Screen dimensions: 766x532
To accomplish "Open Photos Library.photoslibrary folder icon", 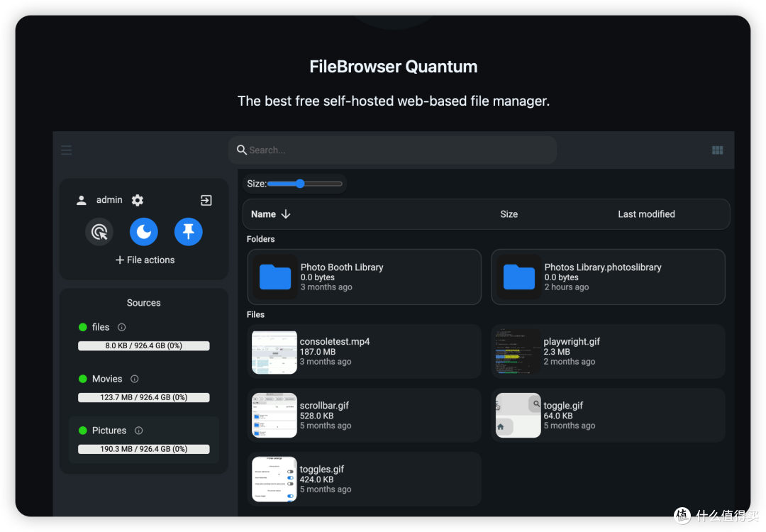I will [x=518, y=277].
